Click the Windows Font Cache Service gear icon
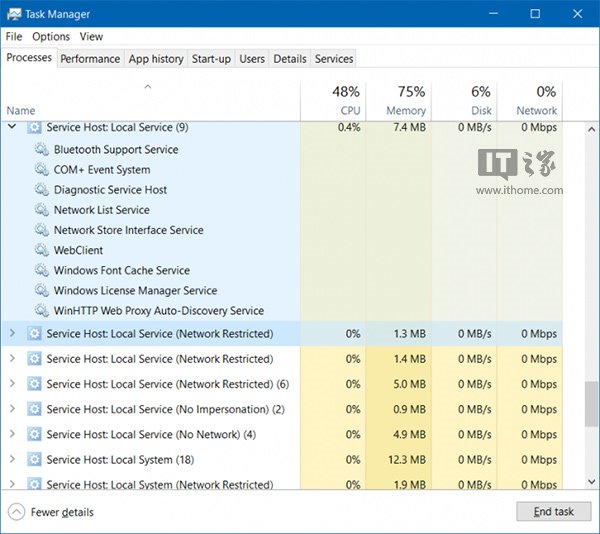 click(x=42, y=270)
